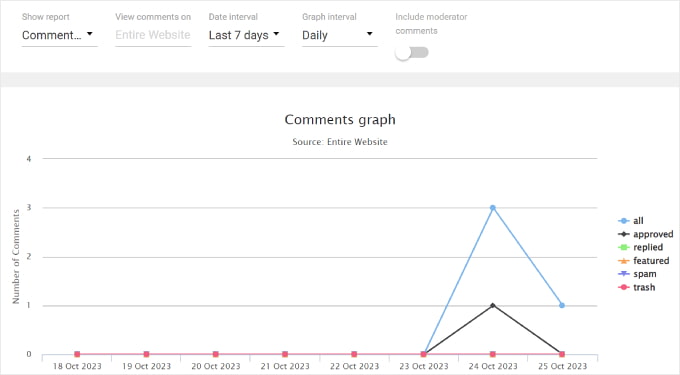This screenshot has height=375, width=680.
Task: Click the 'approved' data point on 24 Oct
Action: (x=493, y=305)
